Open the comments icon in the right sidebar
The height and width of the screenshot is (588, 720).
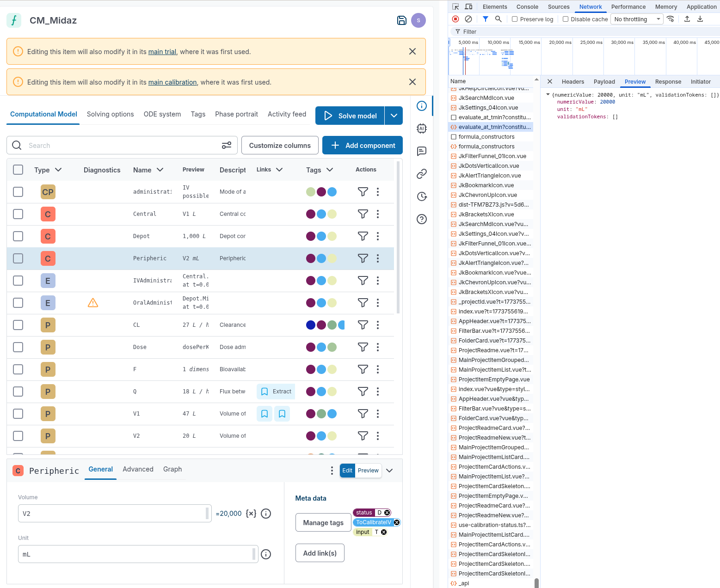[421, 151]
